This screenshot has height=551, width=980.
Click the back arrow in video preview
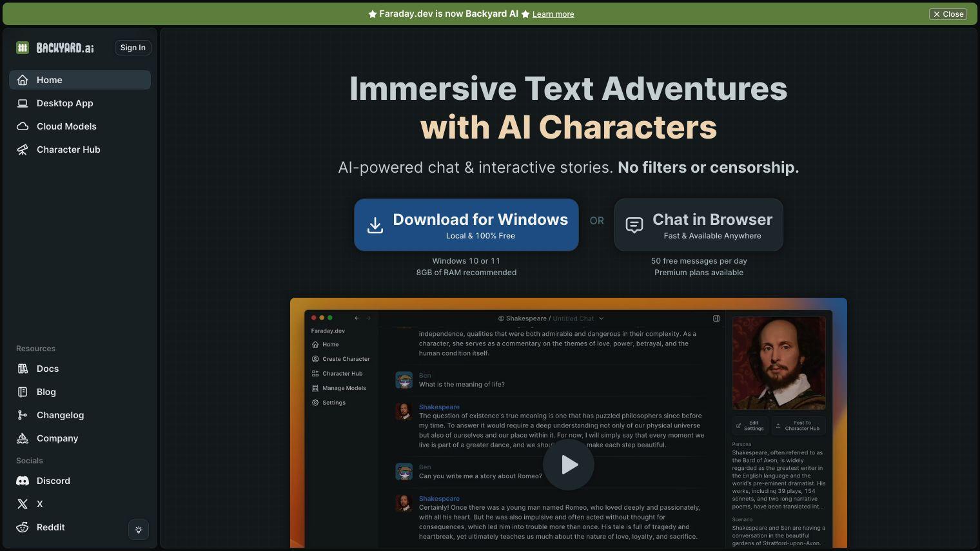pyautogui.click(x=357, y=318)
